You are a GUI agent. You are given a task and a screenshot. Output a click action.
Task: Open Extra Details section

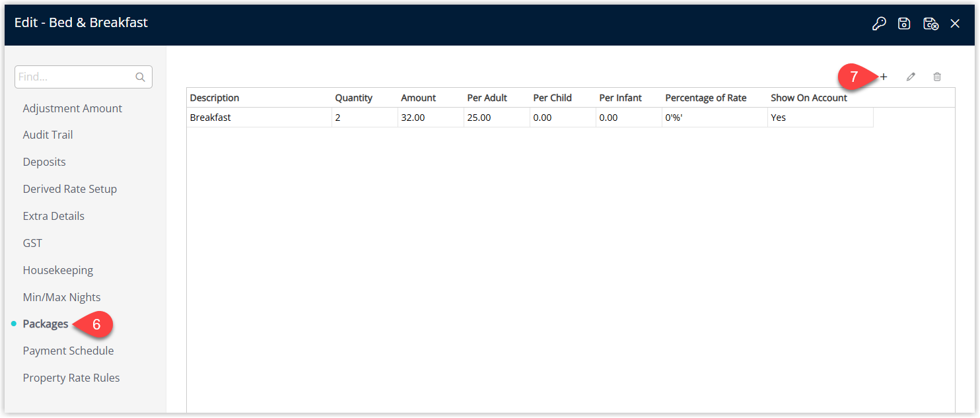pos(53,216)
